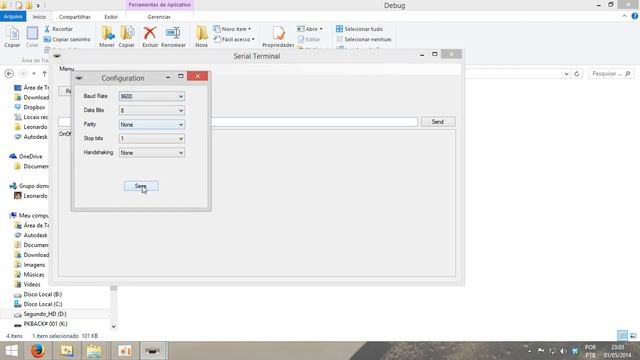Open File Explorer taskbar icon
The width and height of the screenshot is (640, 360).
(x=94, y=351)
